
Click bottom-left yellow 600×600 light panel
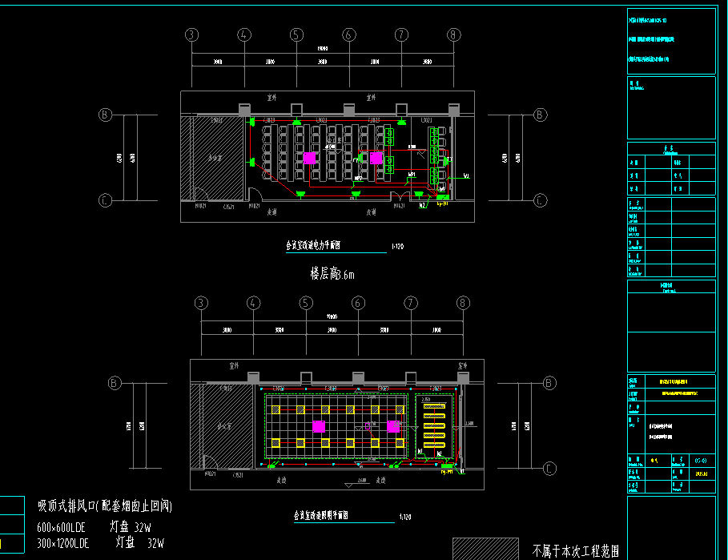pyautogui.click(x=276, y=443)
